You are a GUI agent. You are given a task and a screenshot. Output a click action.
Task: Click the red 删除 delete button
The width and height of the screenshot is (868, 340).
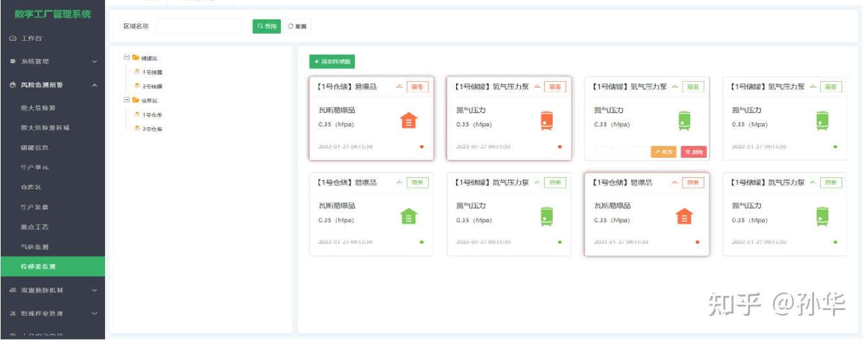point(693,152)
